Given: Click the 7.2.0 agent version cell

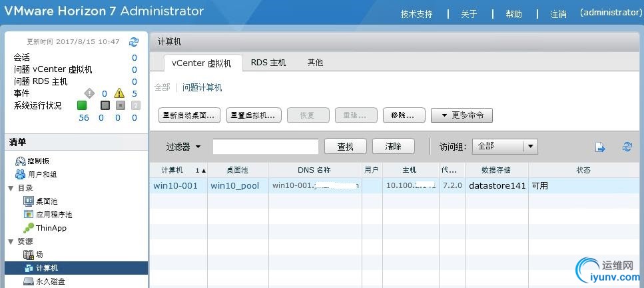Looking at the screenshot, I should pyautogui.click(x=453, y=185).
